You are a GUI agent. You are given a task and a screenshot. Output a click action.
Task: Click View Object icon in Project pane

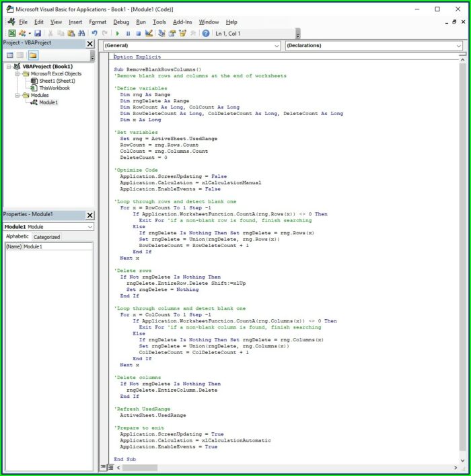[20, 55]
